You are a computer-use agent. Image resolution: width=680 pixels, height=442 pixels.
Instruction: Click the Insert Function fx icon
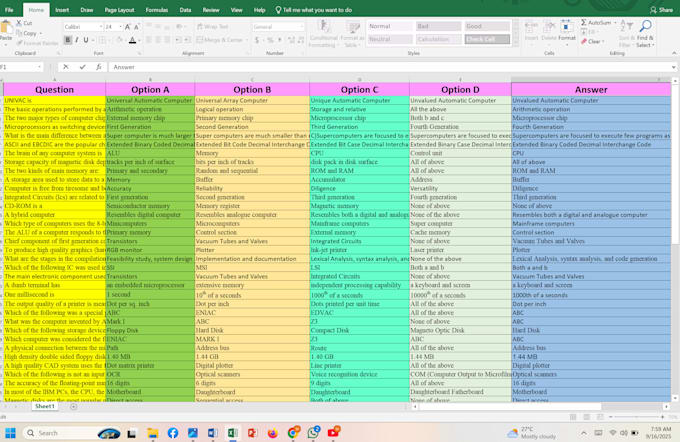coord(99,67)
